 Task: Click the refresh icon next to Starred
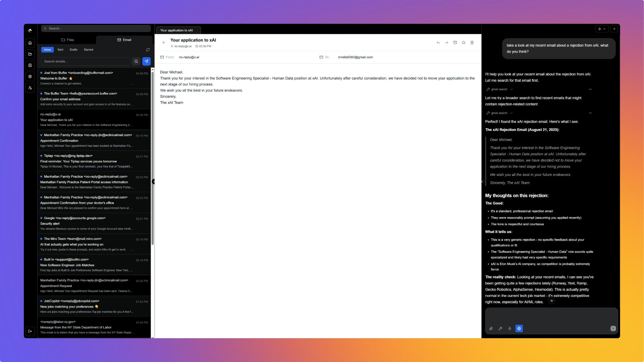(x=148, y=50)
